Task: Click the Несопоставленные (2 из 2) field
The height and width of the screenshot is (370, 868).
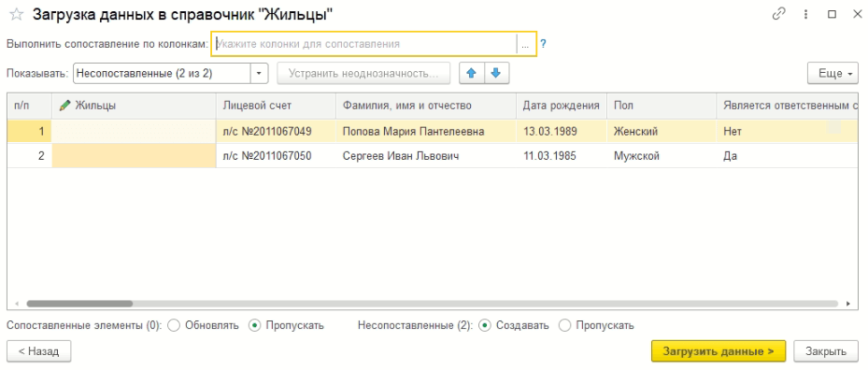Action: [x=163, y=73]
